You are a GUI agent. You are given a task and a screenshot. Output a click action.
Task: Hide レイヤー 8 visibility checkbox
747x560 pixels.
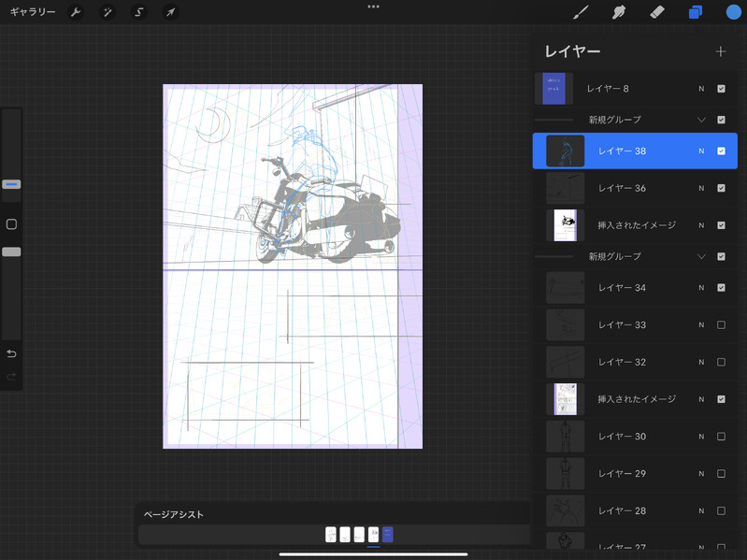[x=721, y=89]
